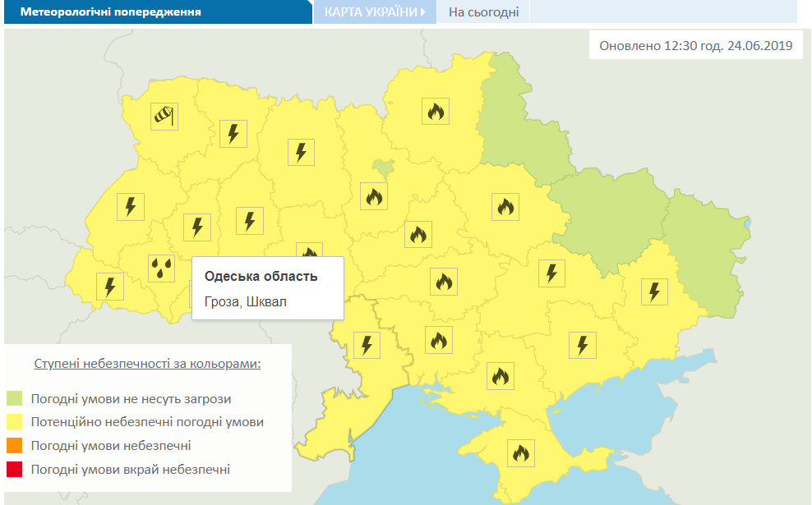Select the fire hazard icon in Chernihiv region
Screen dimensions: 812x505
(436, 111)
